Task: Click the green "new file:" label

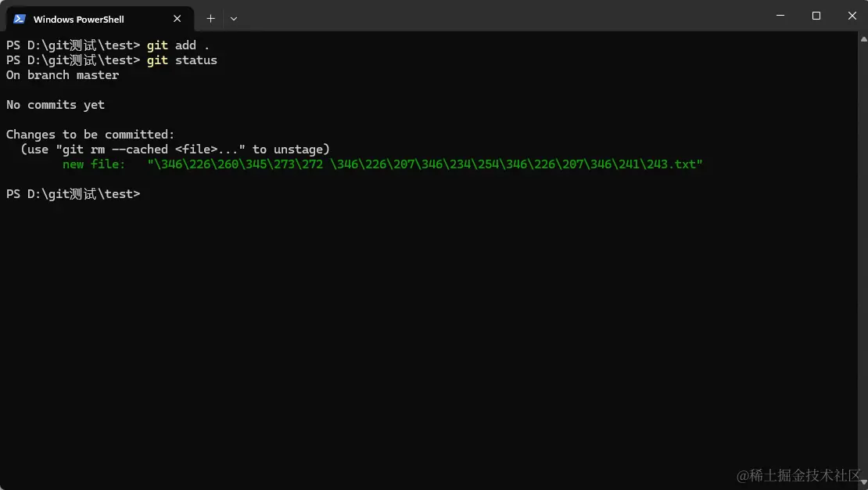Action: [x=94, y=164]
